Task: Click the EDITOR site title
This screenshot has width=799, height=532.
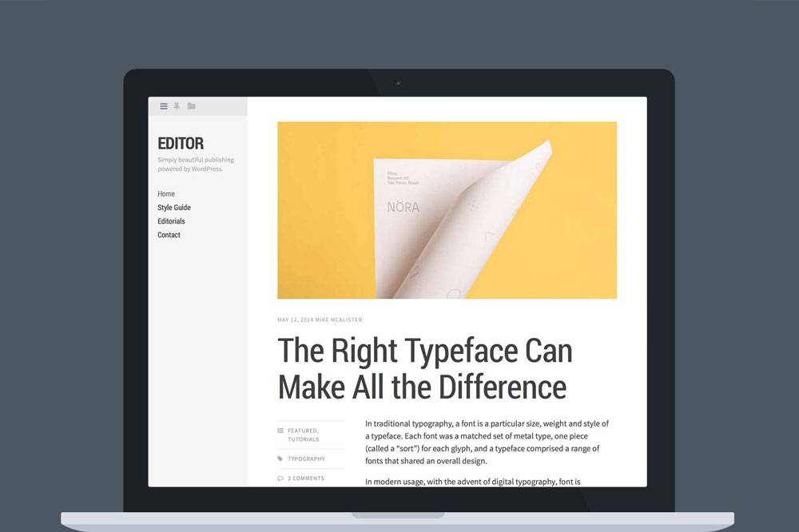Action: click(181, 144)
